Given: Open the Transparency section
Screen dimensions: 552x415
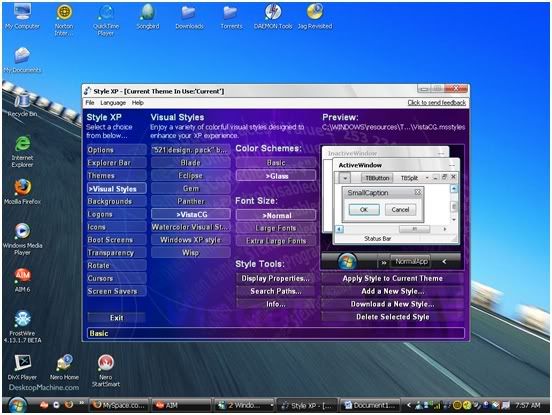Looking at the screenshot, I should [117, 253].
